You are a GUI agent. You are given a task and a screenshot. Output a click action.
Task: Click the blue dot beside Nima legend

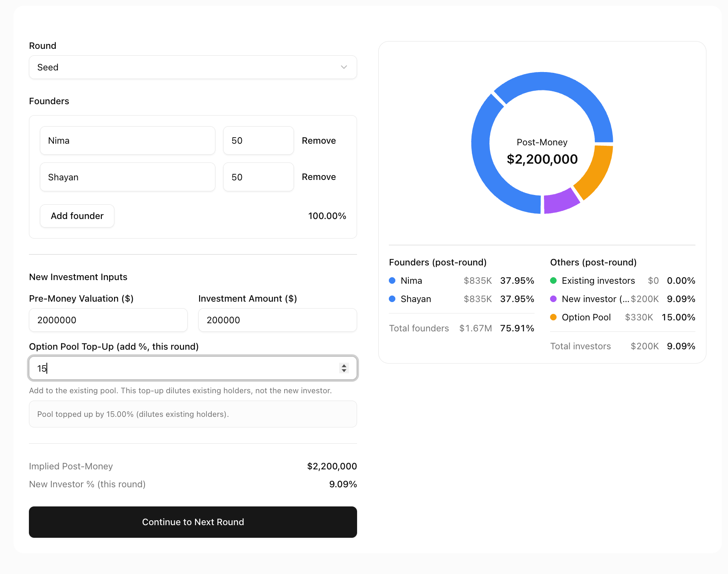393,280
